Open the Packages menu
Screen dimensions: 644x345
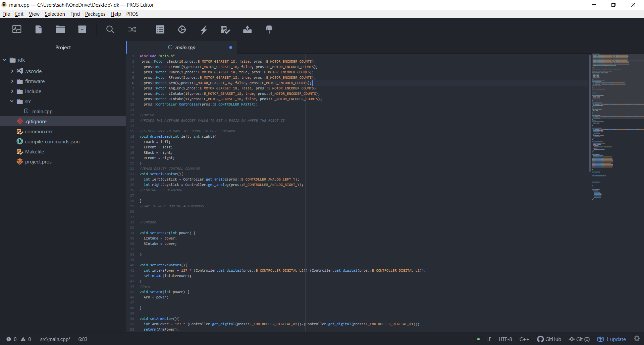95,14
